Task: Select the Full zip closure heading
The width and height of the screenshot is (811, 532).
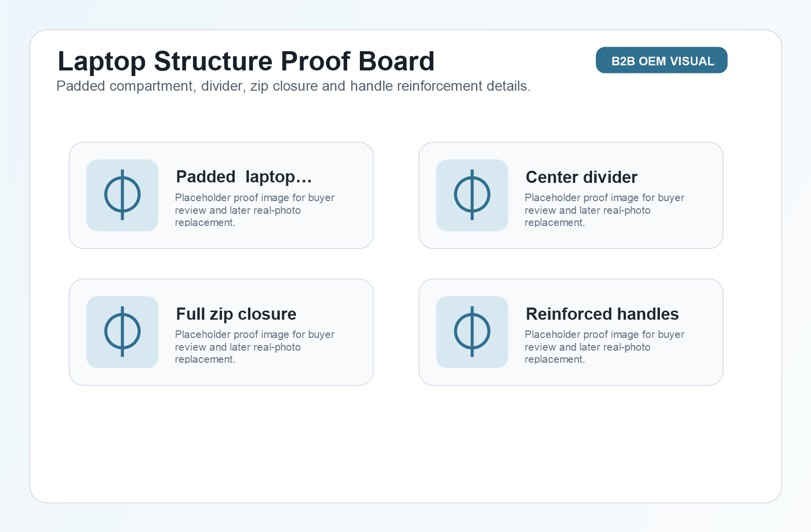Action: (x=236, y=314)
